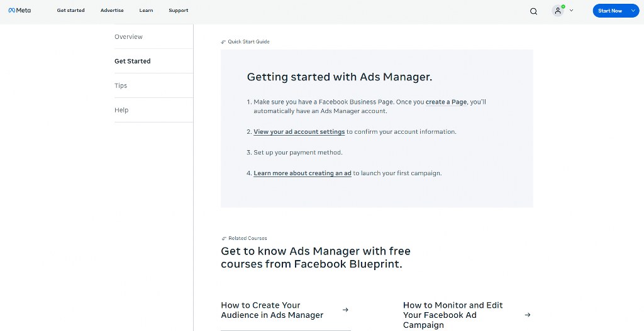
Task: Open the Start Now dropdown arrow
Action: [x=633, y=11]
